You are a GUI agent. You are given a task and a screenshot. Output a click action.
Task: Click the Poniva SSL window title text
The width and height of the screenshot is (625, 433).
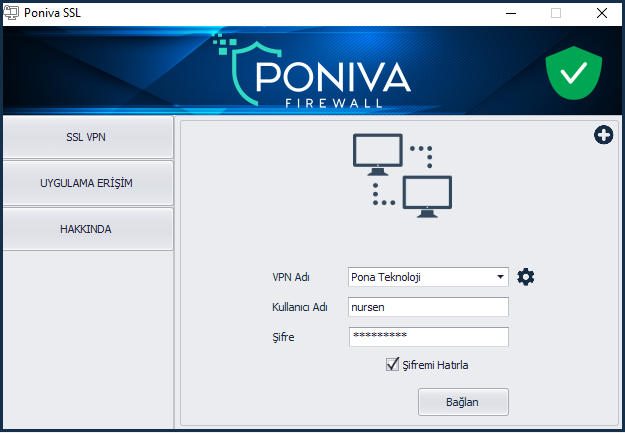tap(52, 13)
